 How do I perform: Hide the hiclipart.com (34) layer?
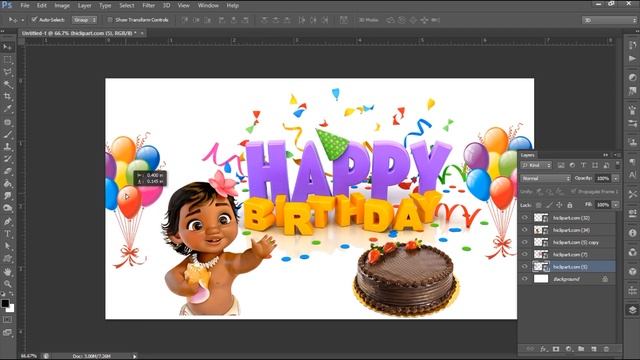[524, 230]
